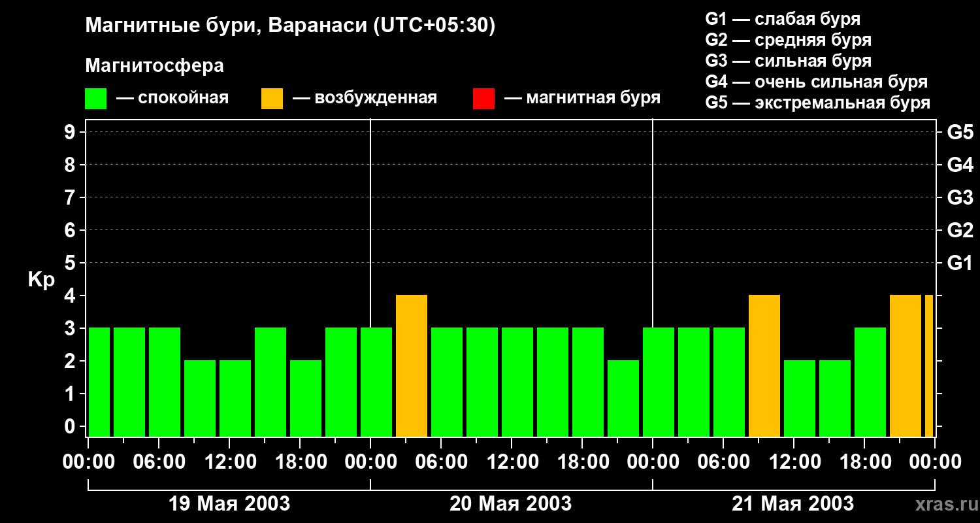Click the G1 storm level label on axis
This screenshot has width=980, height=523.
coord(960,263)
